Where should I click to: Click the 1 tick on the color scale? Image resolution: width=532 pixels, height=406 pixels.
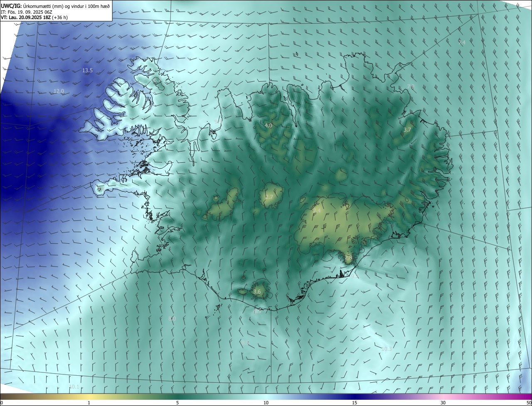click(x=89, y=403)
